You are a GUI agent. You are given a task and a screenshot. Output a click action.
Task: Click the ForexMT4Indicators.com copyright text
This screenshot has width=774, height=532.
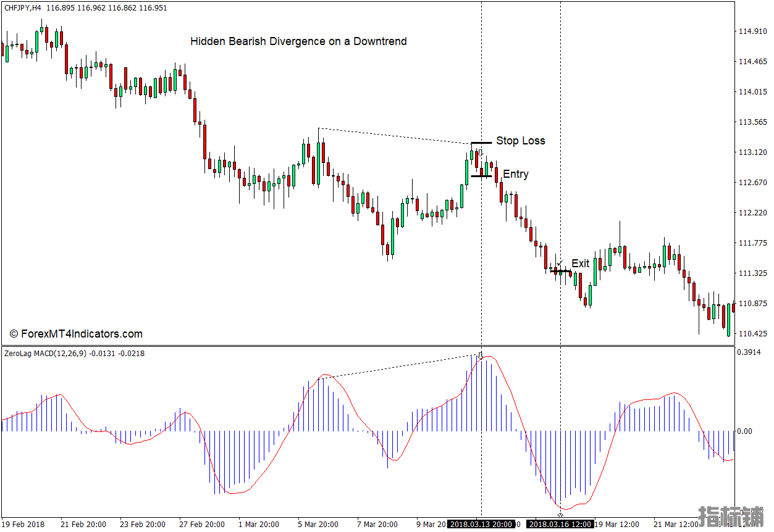[76, 334]
